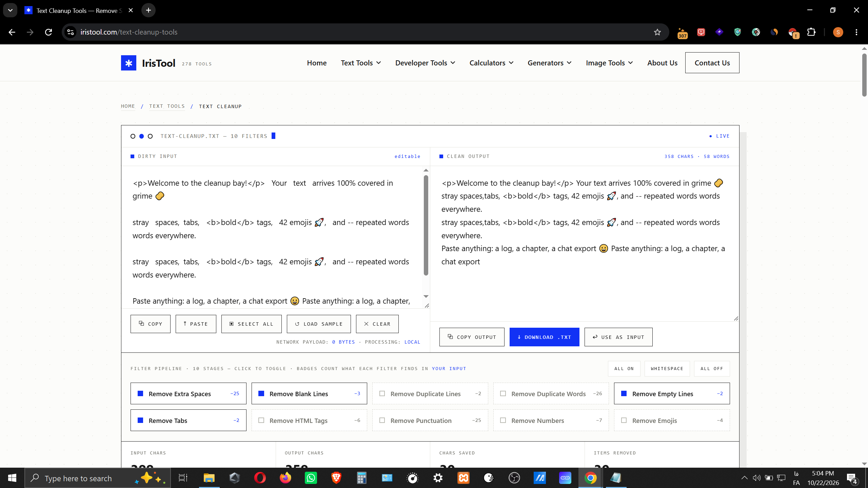Open the About Us page

coord(662,63)
